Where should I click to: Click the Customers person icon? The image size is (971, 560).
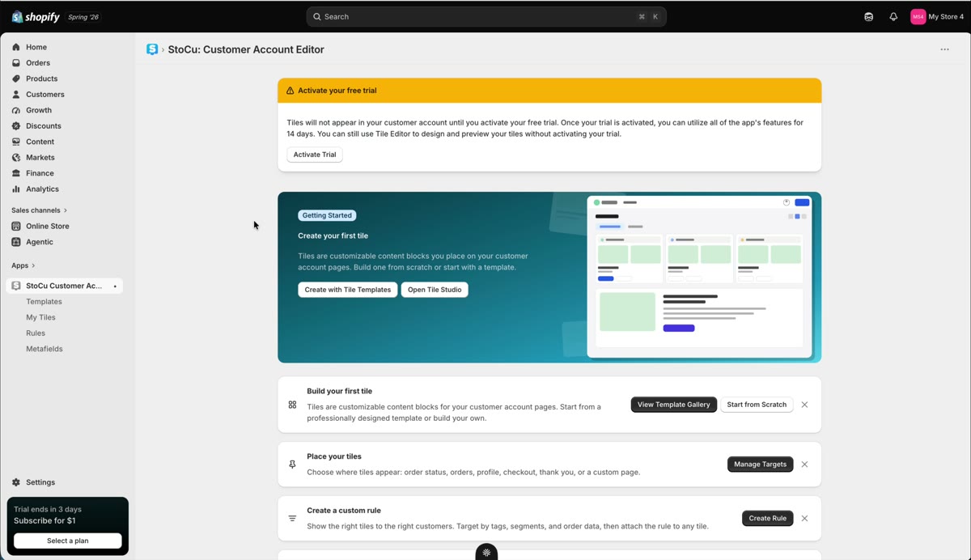coord(16,95)
